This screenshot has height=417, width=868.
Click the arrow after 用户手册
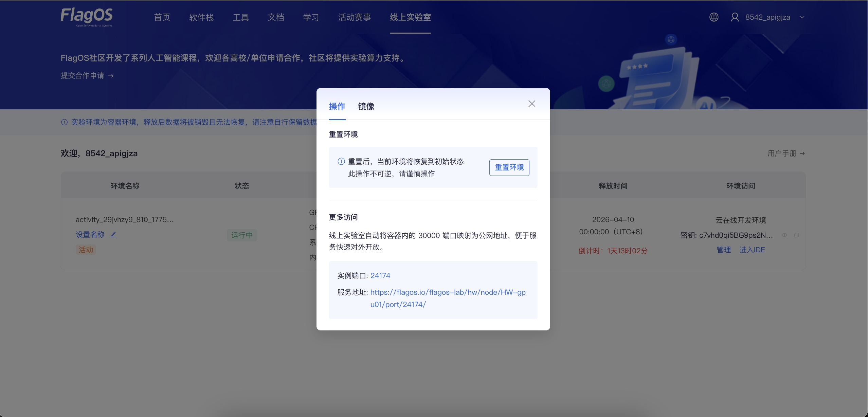pos(802,153)
